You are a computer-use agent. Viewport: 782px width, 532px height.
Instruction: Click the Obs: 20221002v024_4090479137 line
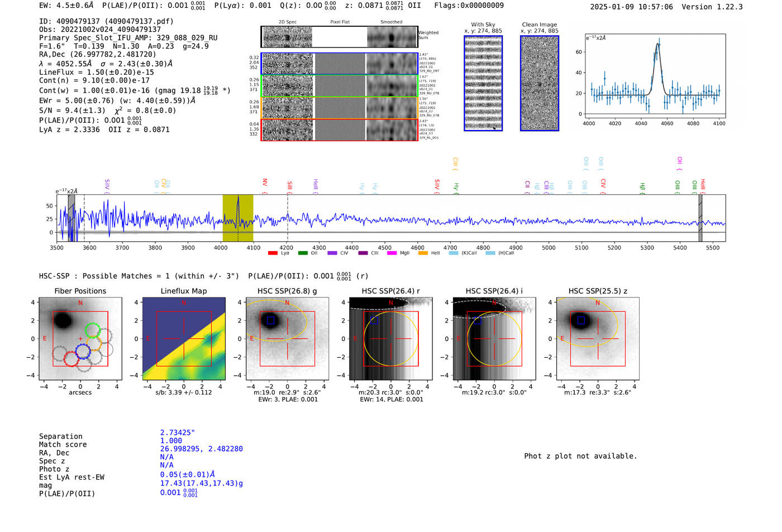[x=100, y=29]
